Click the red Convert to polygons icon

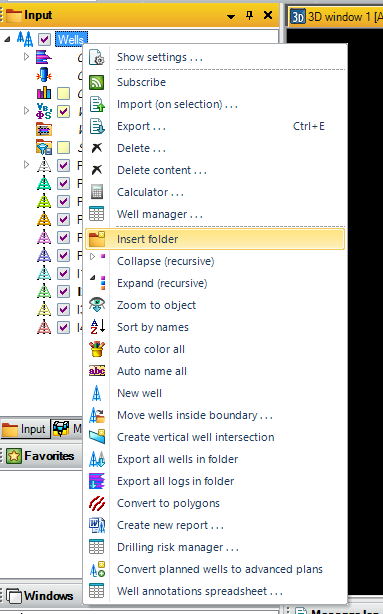point(97,503)
